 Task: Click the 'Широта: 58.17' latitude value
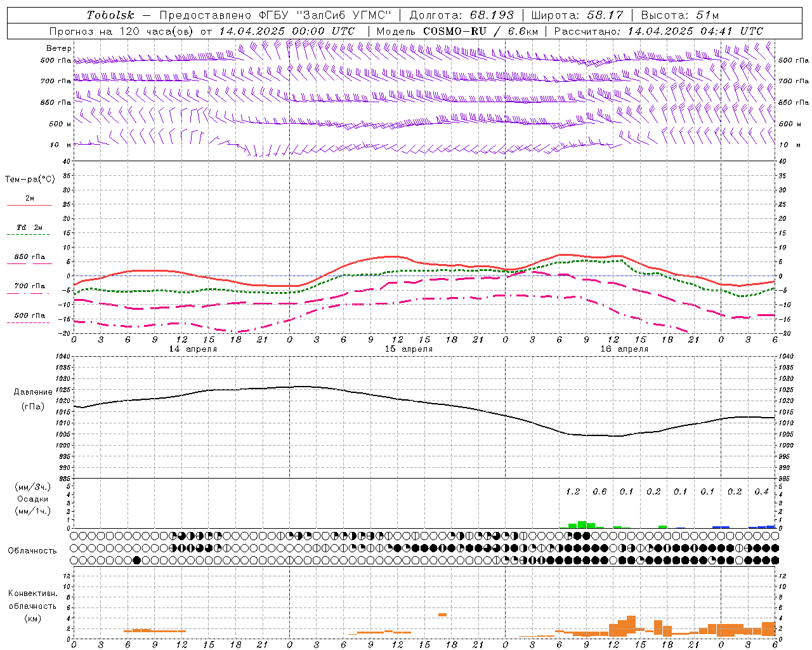tap(577, 15)
